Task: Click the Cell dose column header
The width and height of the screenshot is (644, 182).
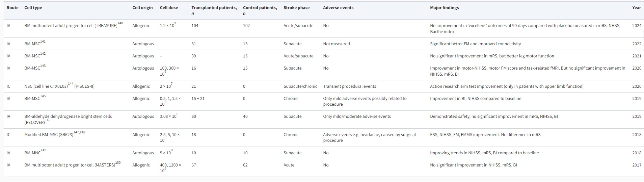Action: (x=169, y=8)
